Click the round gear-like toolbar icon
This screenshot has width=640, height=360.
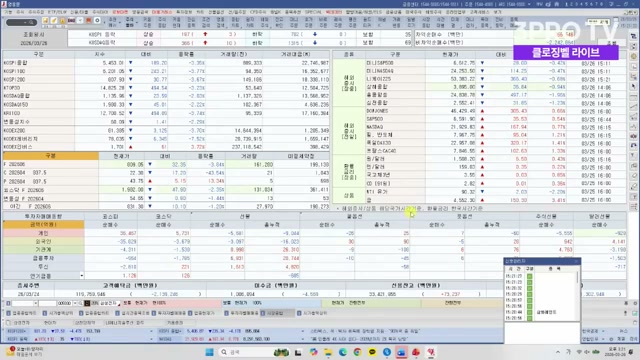[x=97, y=20]
